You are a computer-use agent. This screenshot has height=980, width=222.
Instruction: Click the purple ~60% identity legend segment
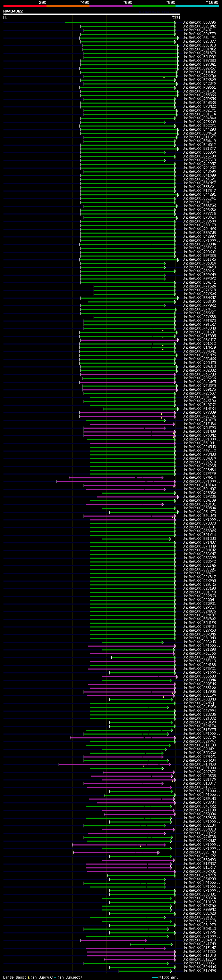(111, 6)
